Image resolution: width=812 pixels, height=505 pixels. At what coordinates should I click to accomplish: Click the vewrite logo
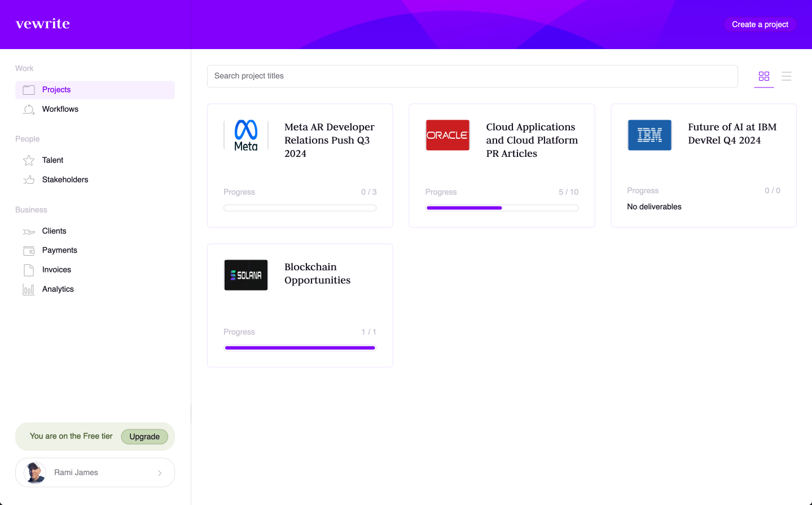[43, 24]
